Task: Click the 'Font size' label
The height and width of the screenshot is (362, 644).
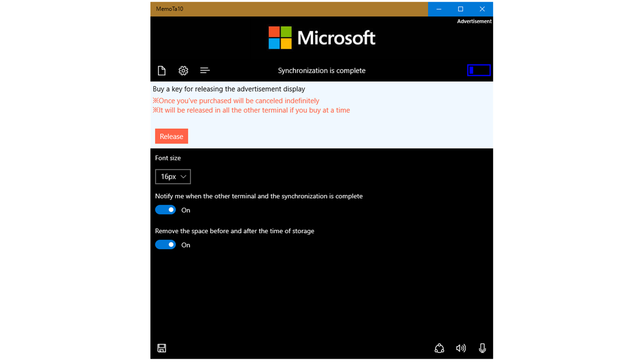Action: point(168,158)
